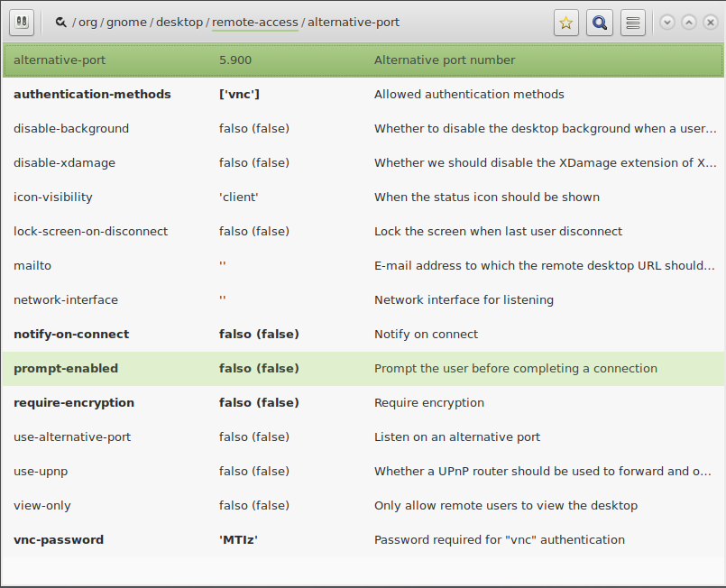
Task: Close the dconf editor window
Action: 711,23
